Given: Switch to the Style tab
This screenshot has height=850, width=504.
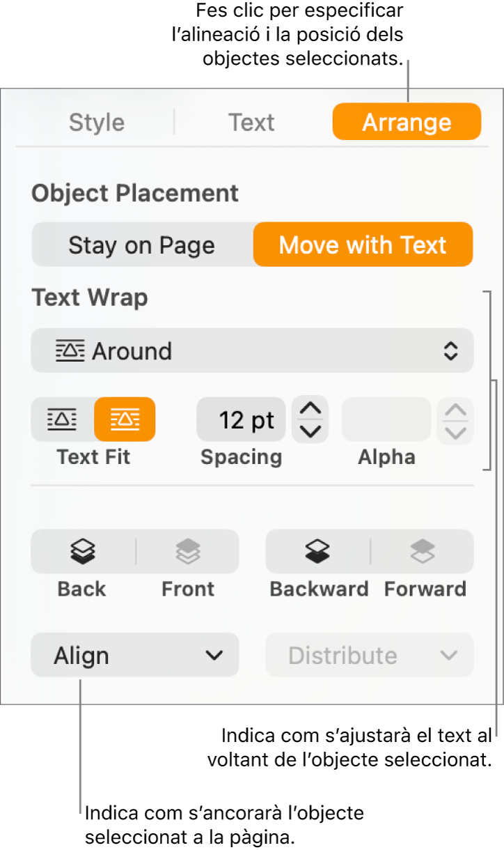Looking at the screenshot, I should [x=97, y=123].
